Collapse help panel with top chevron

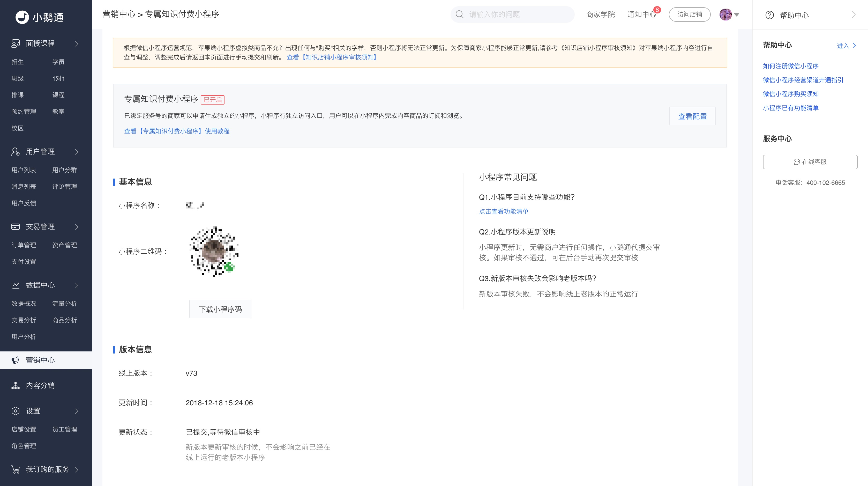[x=854, y=15]
